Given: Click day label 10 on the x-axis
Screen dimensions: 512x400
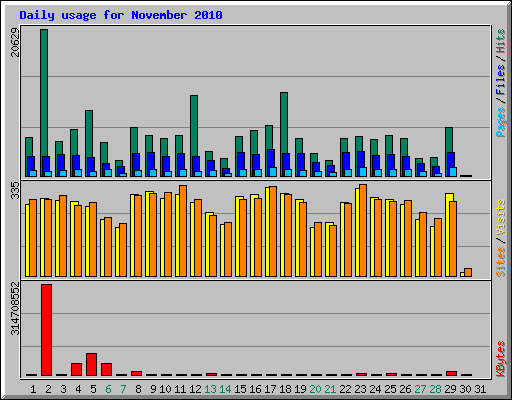Looking at the screenshot, I should click(165, 389).
